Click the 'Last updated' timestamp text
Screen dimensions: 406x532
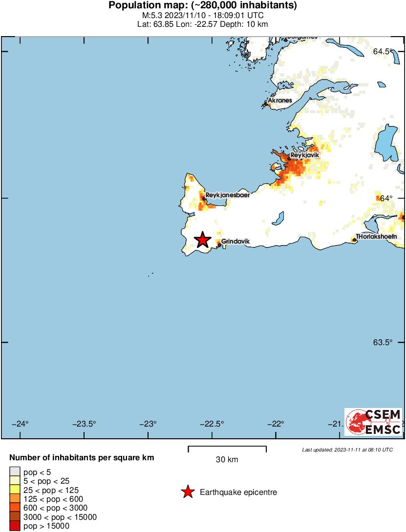coord(347,450)
